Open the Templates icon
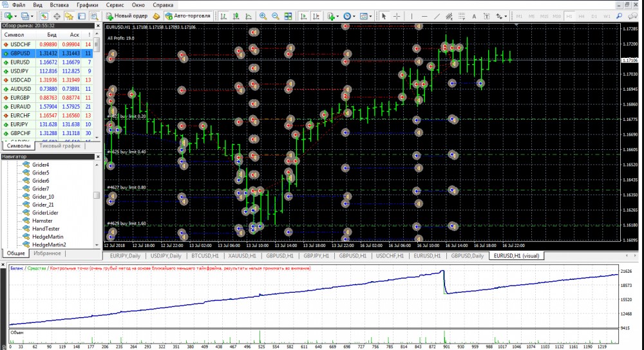This screenshot has width=644, height=350. click(x=363, y=16)
